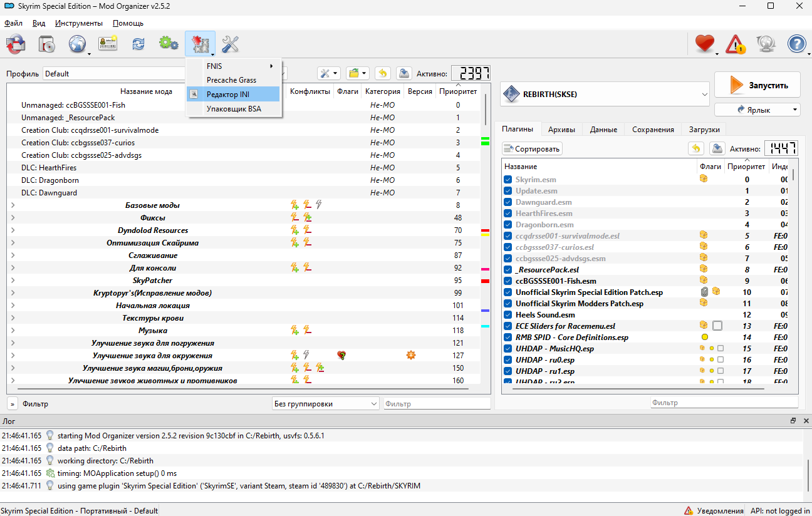Image resolution: width=812 pixels, height=516 pixels.
Task: Focus the plugin list Фильтр field
Action: point(724,403)
